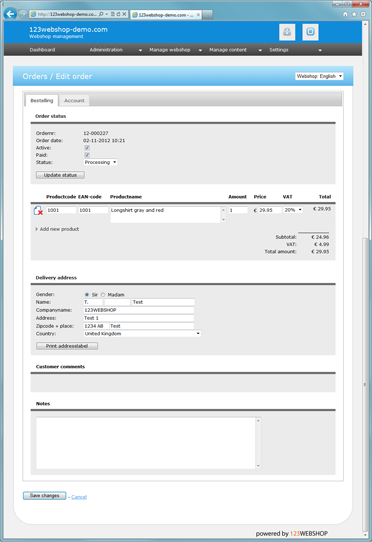Edit the place field next to zipcode
Screen dimensions: 372x542
click(152, 326)
